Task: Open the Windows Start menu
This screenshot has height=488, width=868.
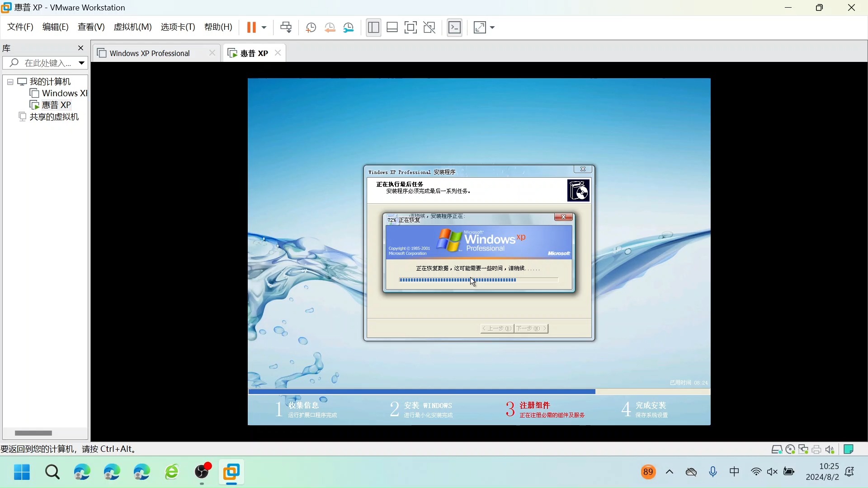Action: pos(22,472)
